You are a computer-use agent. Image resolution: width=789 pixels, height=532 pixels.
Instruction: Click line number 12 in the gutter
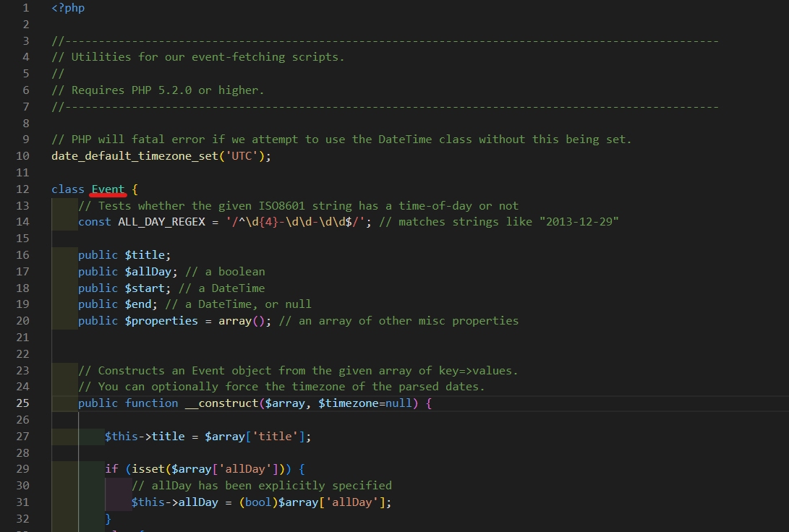click(22, 189)
